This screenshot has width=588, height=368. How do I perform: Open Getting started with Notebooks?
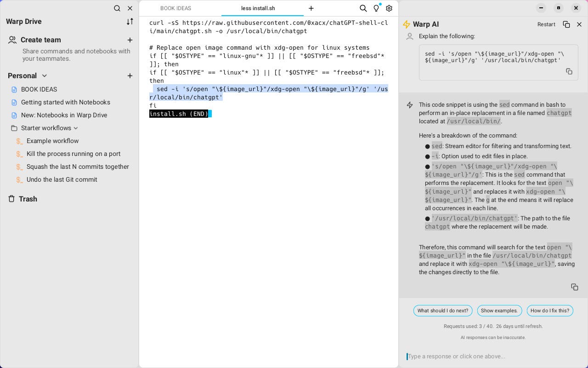point(66,102)
